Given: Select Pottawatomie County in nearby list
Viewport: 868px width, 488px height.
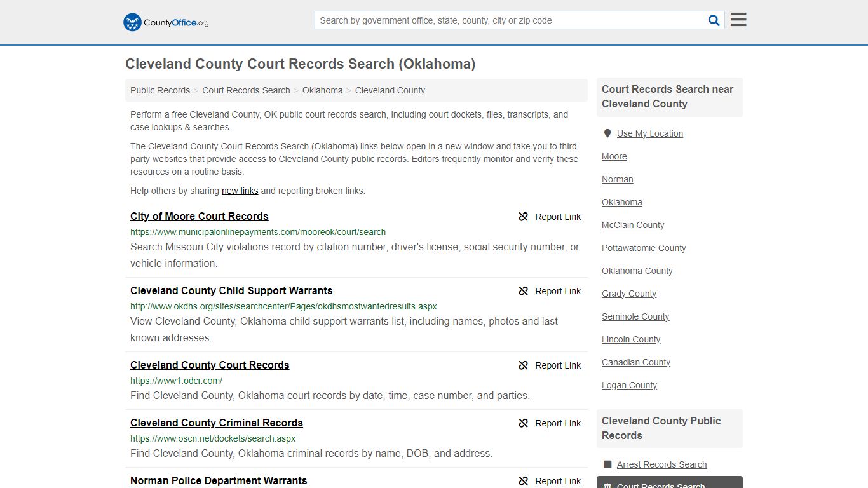Looking at the screenshot, I should [644, 248].
